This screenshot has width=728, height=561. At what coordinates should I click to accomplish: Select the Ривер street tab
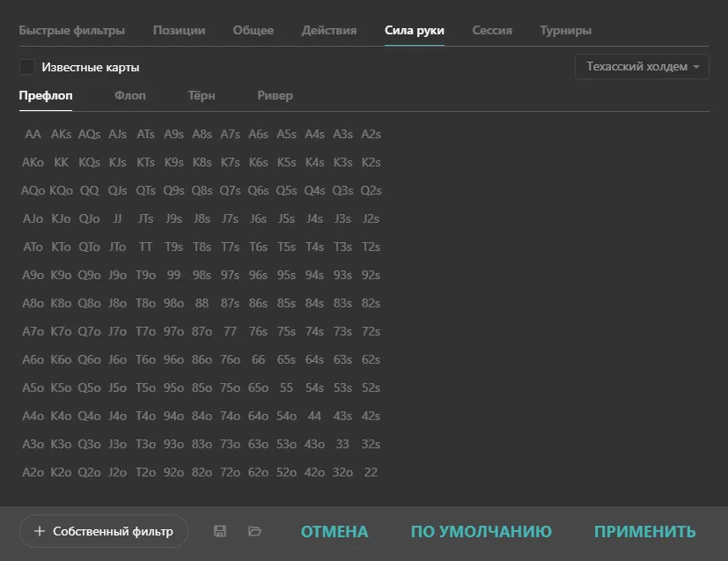click(275, 95)
